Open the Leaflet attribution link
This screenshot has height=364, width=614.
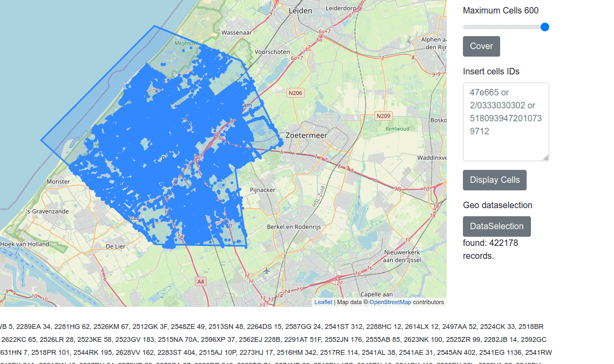(x=323, y=302)
